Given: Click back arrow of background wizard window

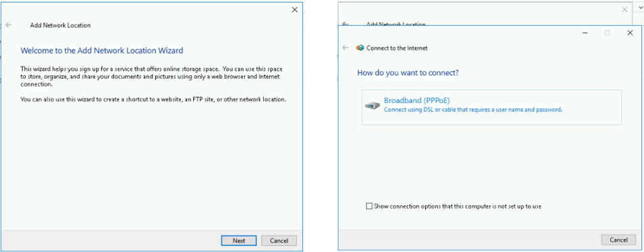Looking at the screenshot, I should 346,24.
